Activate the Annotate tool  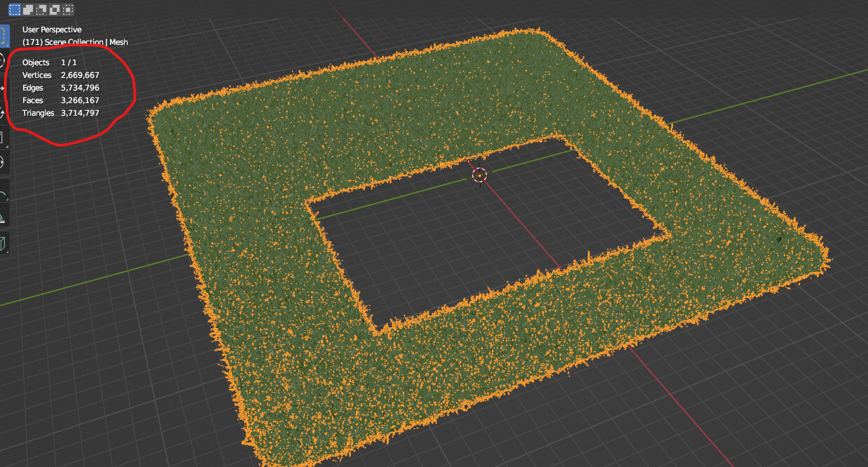[5, 192]
